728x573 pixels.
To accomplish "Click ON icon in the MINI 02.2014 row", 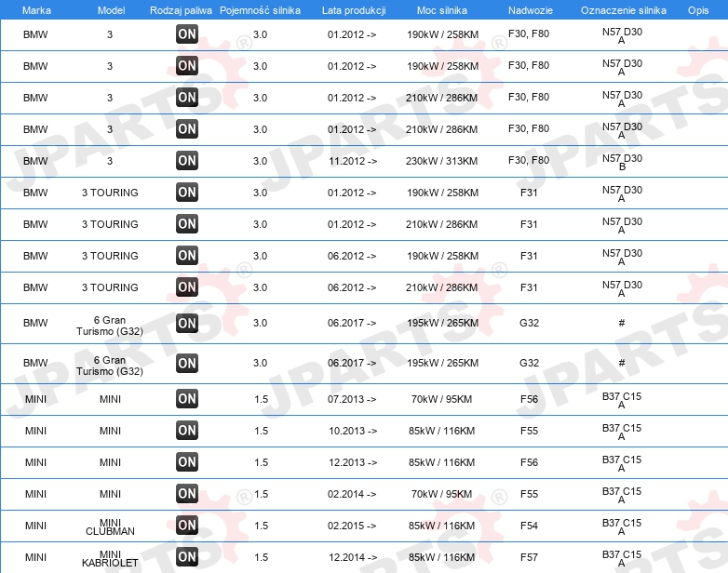I will (x=187, y=493).
